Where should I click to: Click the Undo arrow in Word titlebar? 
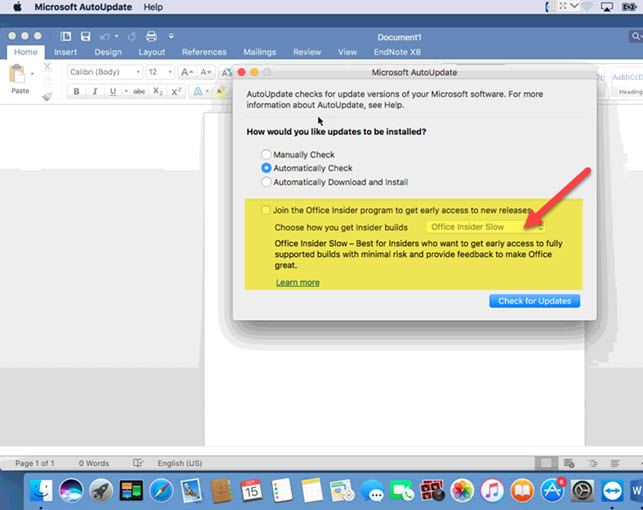(105, 37)
